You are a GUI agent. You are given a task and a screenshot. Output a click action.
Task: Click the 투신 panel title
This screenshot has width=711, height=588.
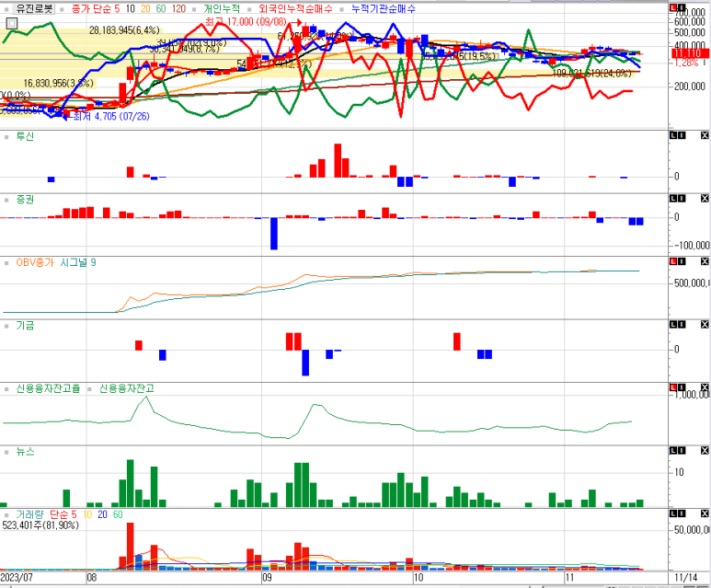click(x=25, y=136)
